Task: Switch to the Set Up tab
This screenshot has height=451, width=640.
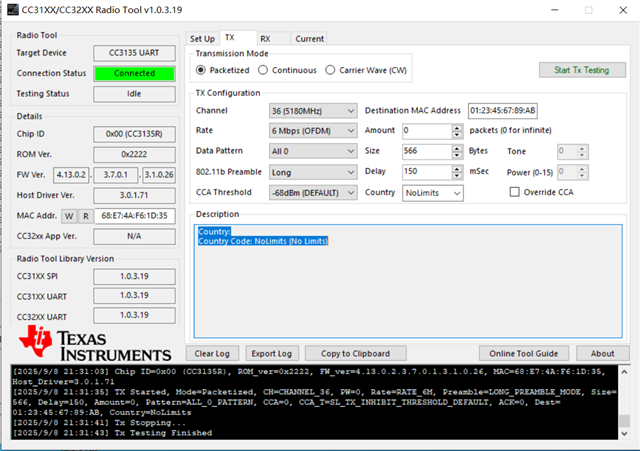Action: [202, 39]
